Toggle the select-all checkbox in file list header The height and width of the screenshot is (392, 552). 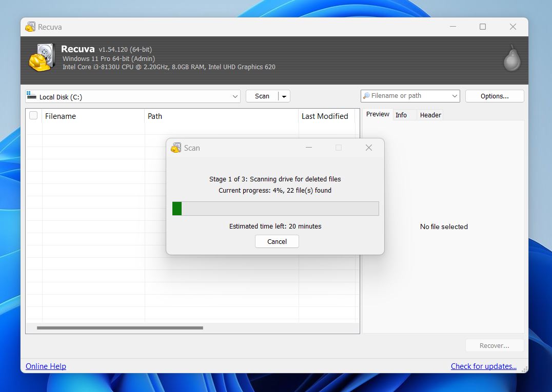point(33,116)
